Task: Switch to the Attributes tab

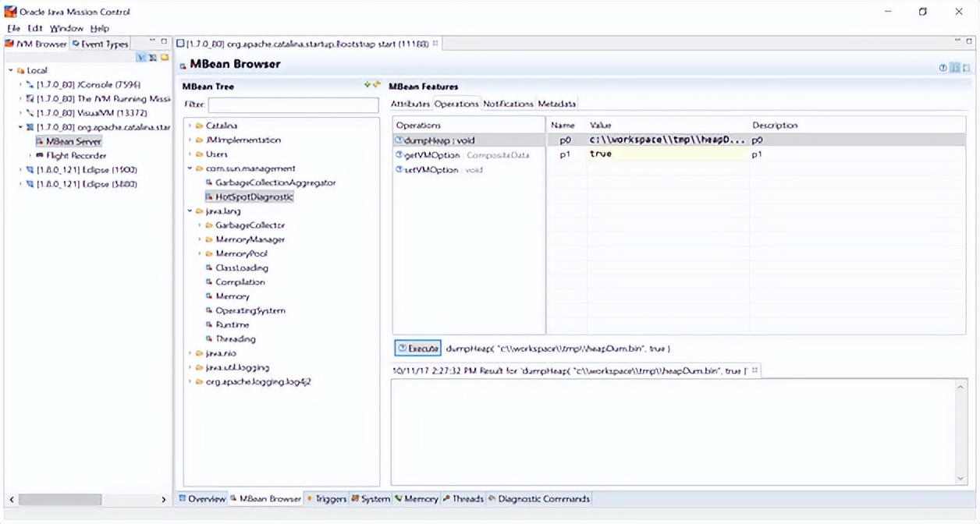Action: point(410,104)
